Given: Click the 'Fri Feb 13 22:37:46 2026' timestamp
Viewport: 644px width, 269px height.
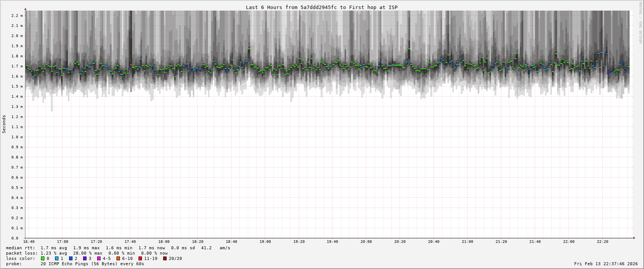Looking at the screenshot, I should click(606, 264).
